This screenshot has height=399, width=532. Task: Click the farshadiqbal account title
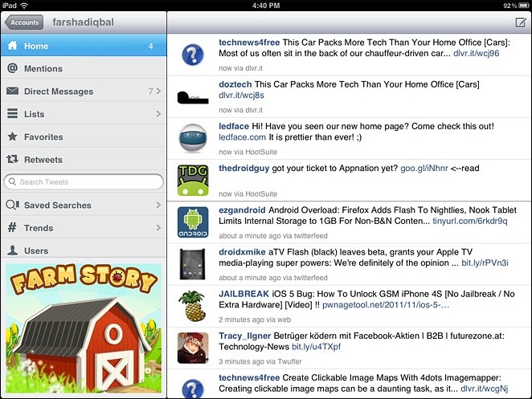point(83,22)
